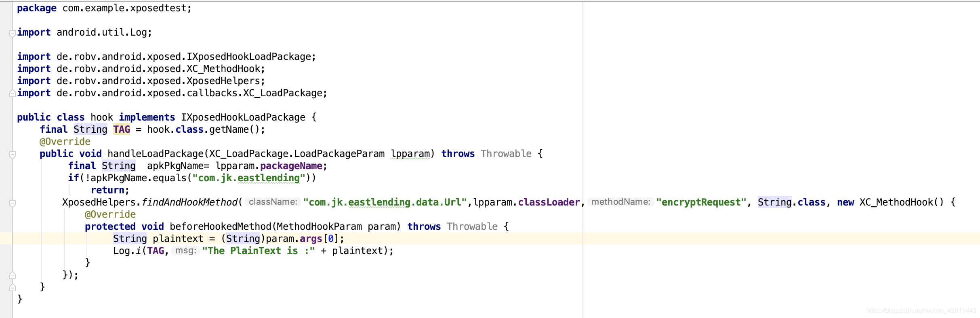The height and width of the screenshot is (318, 980).
Task: Click 'callbacks.XC_LoadPackage' in the import line
Action: (x=254, y=93)
